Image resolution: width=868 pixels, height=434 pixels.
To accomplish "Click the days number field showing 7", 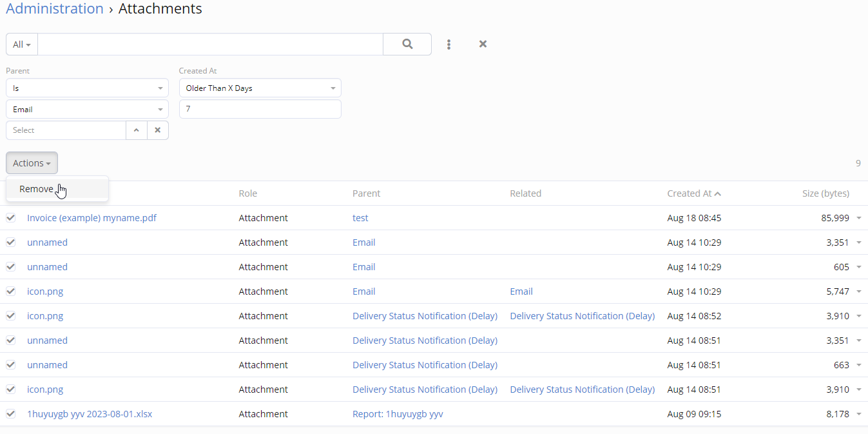I will pyautogui.click(x=260, y=110).
